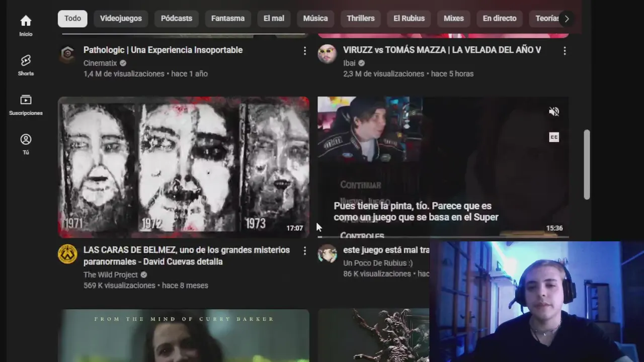Select the Videojuegos filter chip
The width and height of the screenshot is (644, 362).
pyautogui.click(x=121, y=19)
